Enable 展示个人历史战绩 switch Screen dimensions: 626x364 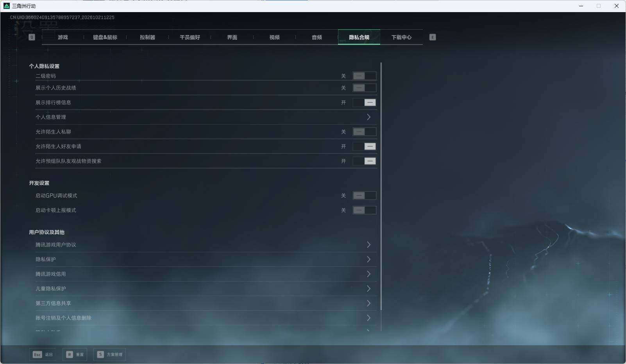(364, 88)
